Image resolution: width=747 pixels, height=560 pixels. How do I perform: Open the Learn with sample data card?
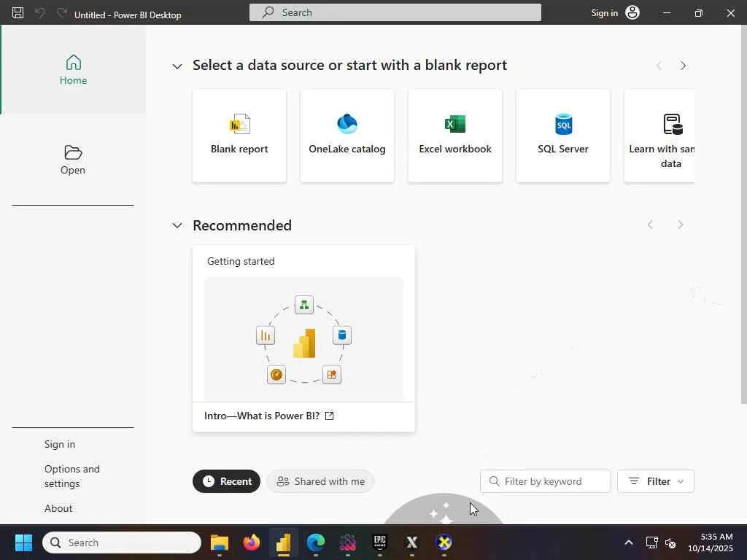[x=659, y=136]
